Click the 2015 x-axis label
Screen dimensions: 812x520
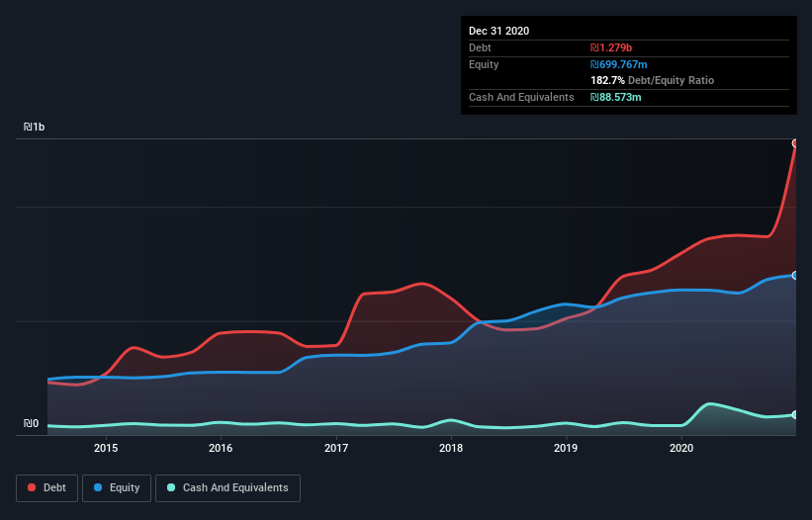pos(106,448)
